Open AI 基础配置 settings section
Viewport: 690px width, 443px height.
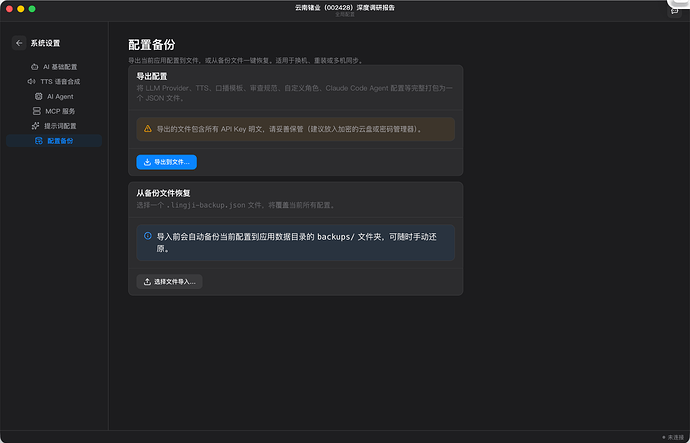54,67
